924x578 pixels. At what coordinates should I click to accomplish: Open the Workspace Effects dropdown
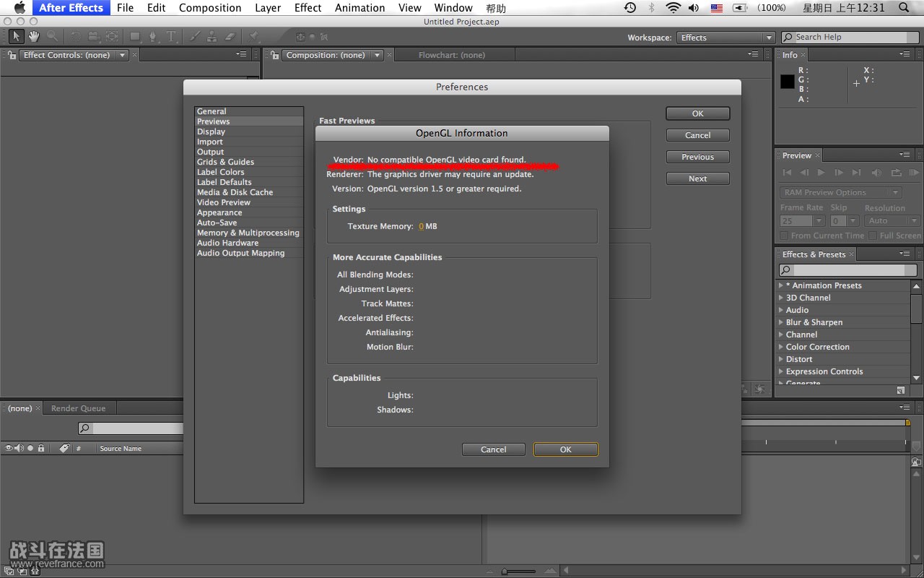point(725,38)
